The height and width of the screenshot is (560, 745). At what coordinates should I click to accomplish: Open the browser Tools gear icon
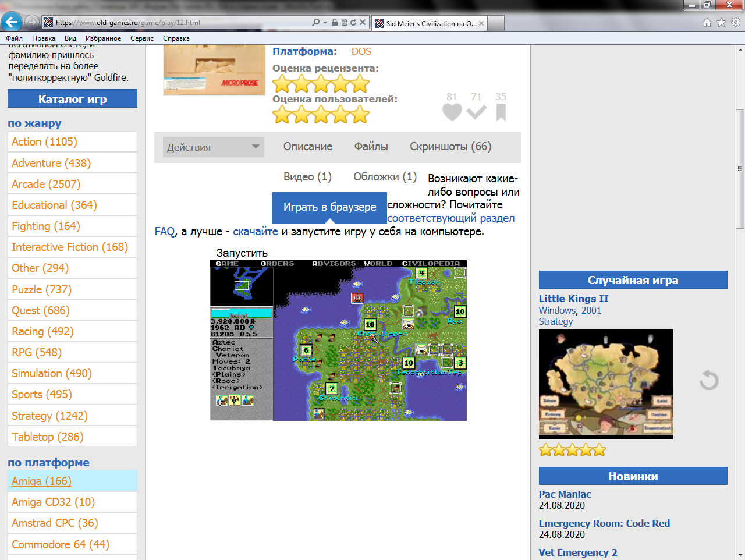736,23
